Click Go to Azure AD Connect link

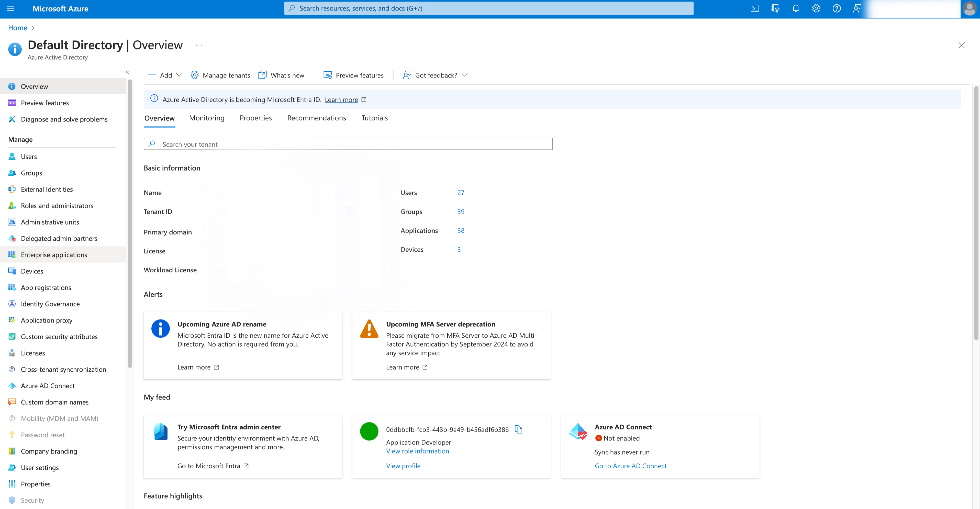[x=630, y=466]
